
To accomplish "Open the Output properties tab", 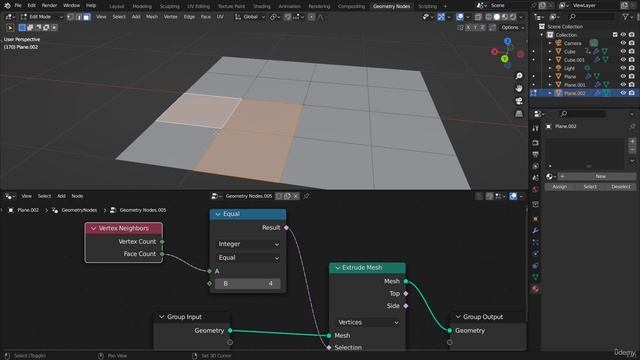I will click(x=536, y=154).
